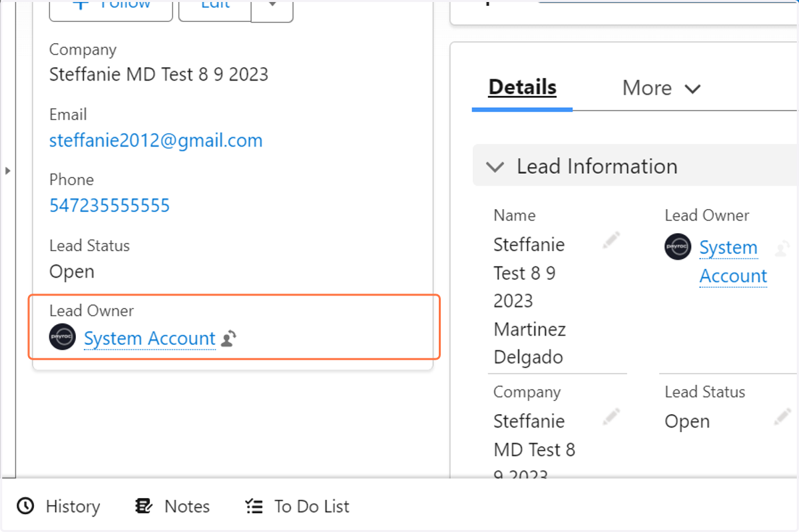Open History in the utility bar
This screenshot has height=532, width=799.
(x=59, y=506)
